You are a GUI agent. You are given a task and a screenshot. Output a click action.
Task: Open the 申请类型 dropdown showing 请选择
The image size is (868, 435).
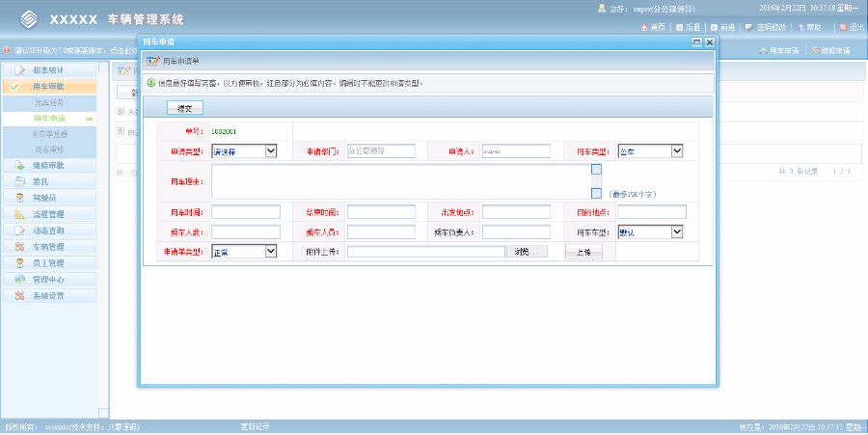244,151
